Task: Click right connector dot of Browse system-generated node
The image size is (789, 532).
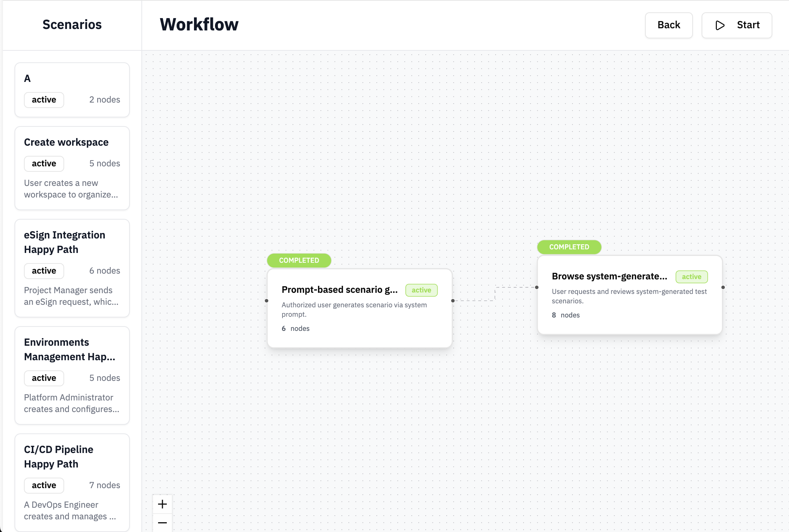Action: 723,287
